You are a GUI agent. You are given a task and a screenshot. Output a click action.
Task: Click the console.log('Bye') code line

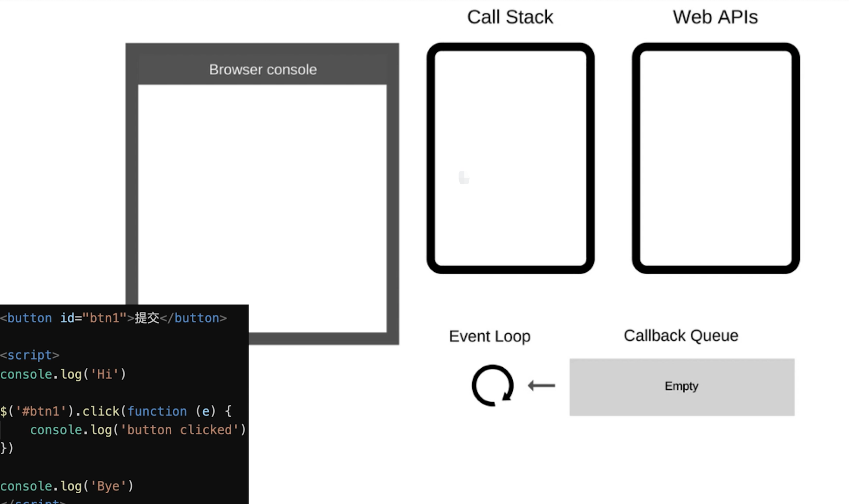coord(67,486)
